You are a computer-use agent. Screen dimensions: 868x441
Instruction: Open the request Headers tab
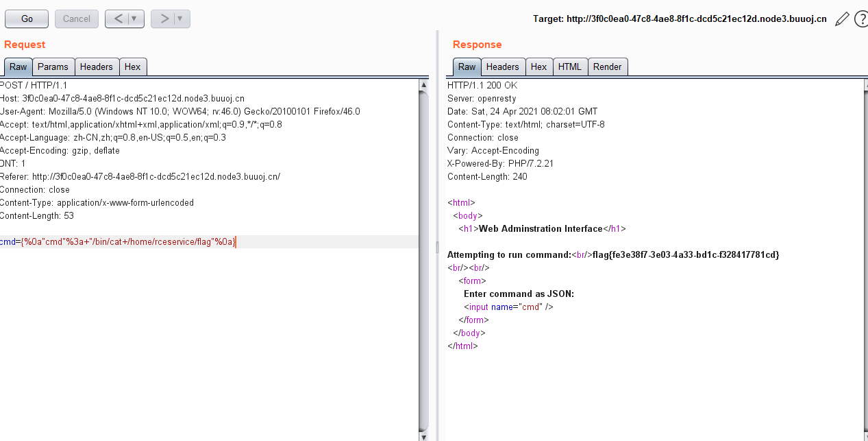click(96, 67)
